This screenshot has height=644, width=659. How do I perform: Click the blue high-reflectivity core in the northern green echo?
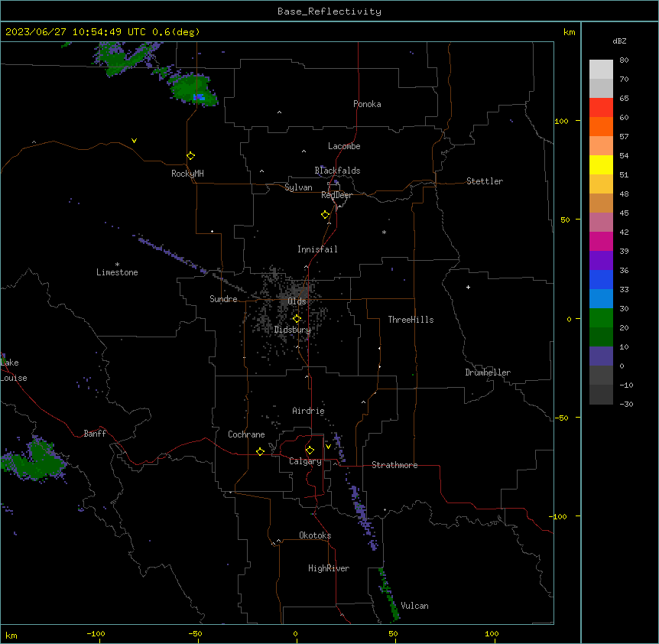(199, 97)
